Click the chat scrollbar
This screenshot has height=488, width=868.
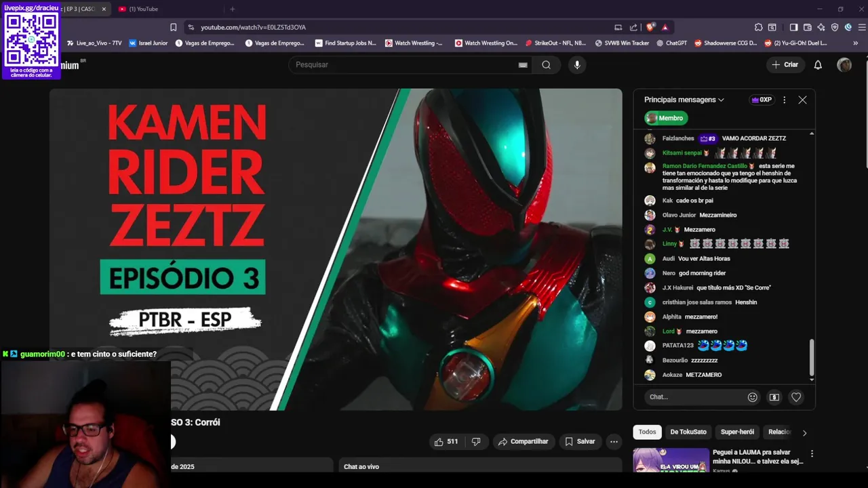coord(812,357)
